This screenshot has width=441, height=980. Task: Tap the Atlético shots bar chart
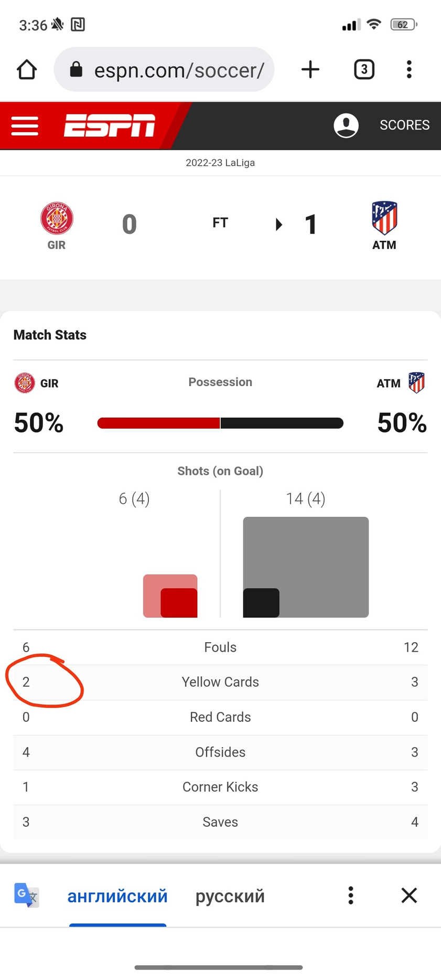point(306,567)
